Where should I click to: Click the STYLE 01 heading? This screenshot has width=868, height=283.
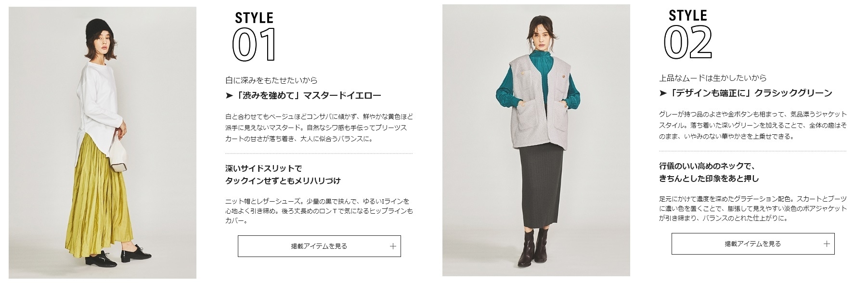255,37
